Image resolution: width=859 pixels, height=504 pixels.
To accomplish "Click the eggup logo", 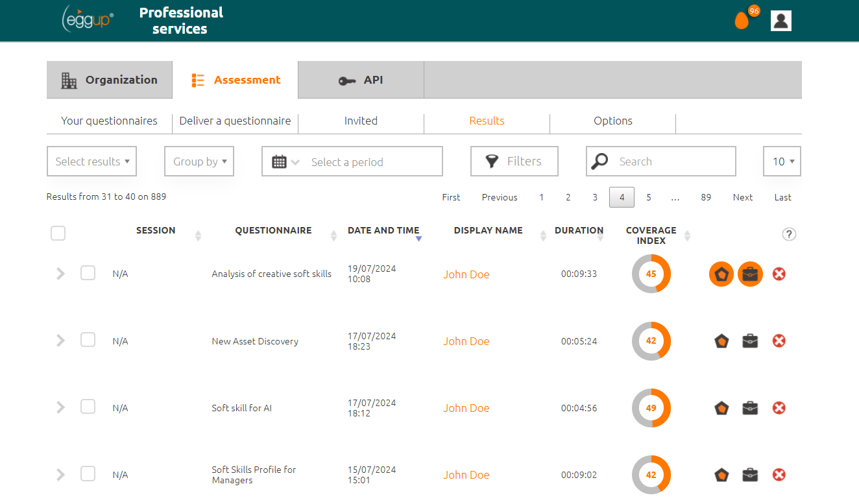I will click(x=88, y=19).
